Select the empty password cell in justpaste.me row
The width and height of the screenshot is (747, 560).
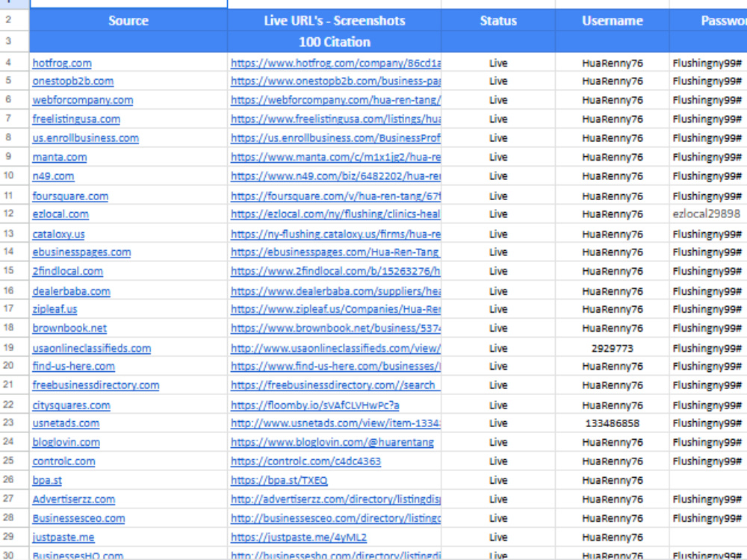click(x=708, y=537)
